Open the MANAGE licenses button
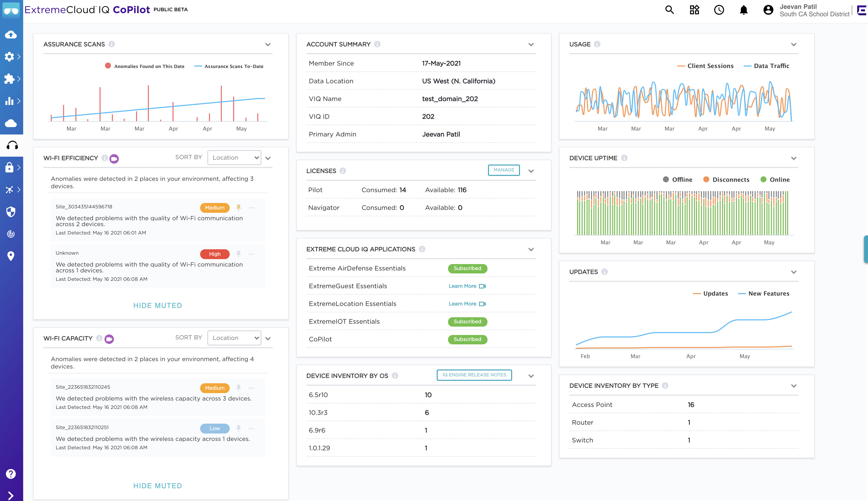The width and height of the screenshot is (868, 501). pos(503,170)
